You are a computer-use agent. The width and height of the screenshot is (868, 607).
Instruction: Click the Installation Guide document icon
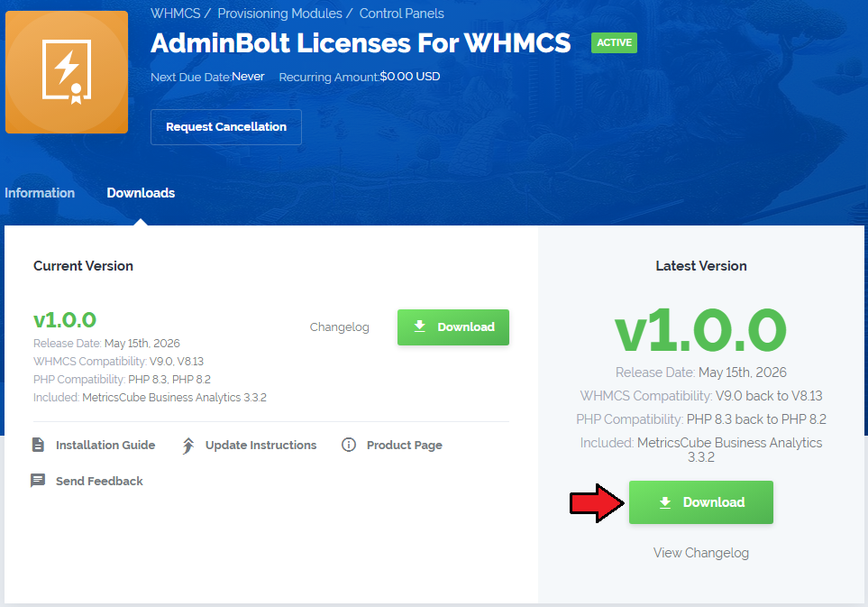point(38,445)
